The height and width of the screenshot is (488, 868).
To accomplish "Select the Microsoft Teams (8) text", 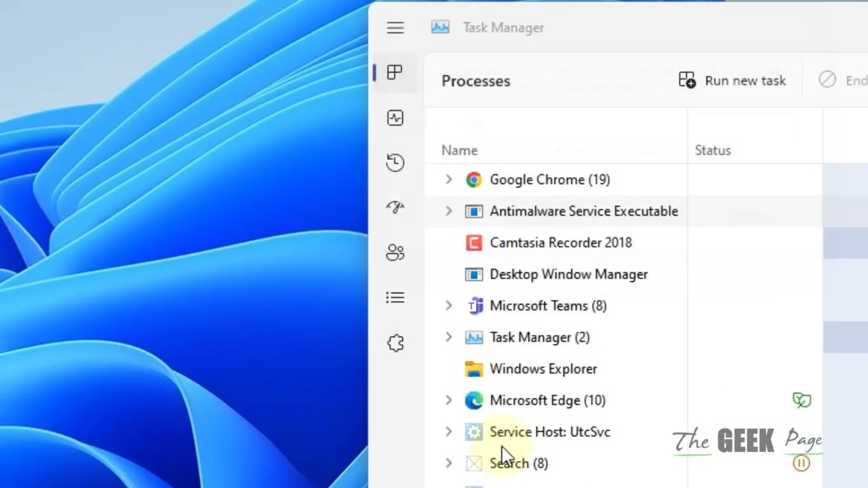I will pyautogui.click(x=548, y=306).
